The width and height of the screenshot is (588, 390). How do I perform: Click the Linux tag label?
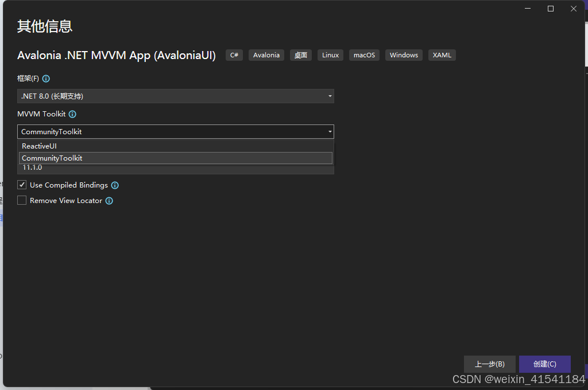[330, 55]
